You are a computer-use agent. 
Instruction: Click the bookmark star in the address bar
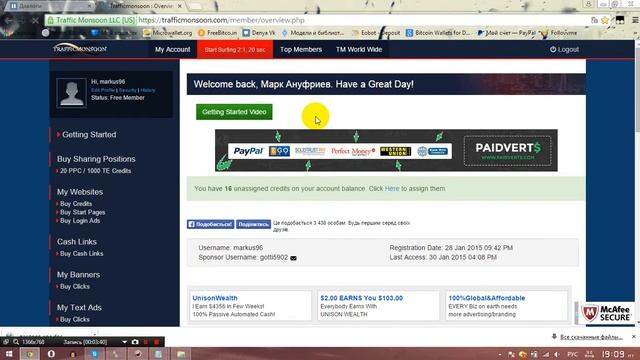tap(605, 20)
